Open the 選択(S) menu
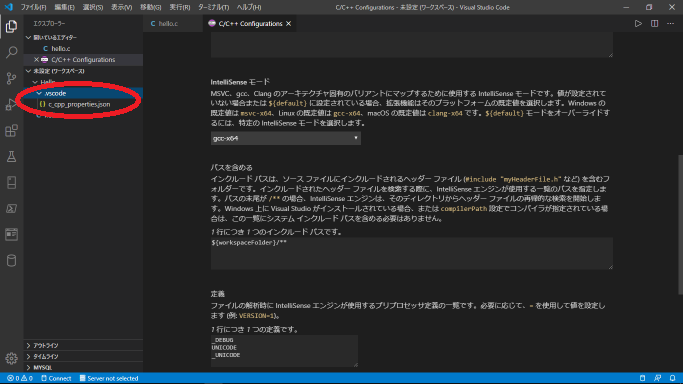The width and height of the screenshot is (683, 384). coord(93,7)
